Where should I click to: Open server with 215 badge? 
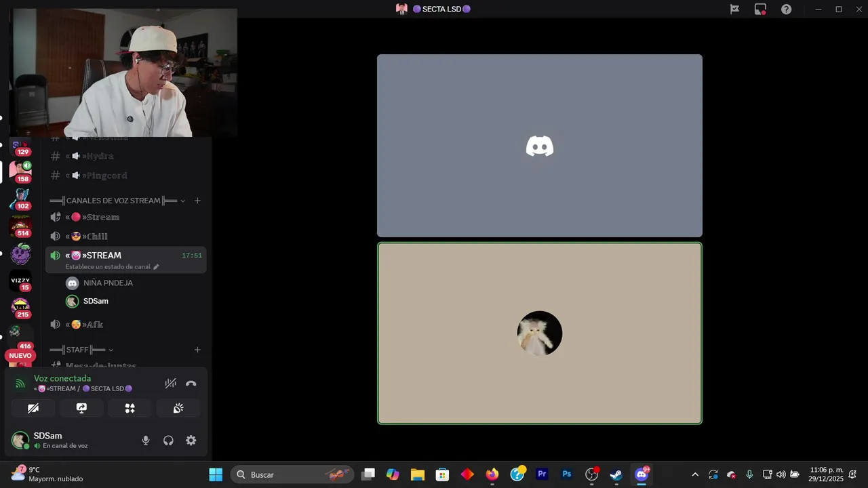coord(20,308)
